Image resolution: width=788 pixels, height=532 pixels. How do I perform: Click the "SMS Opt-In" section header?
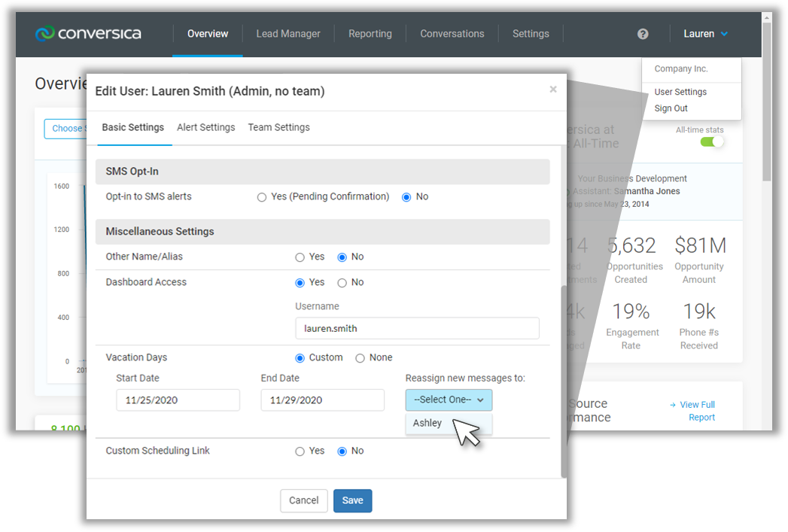tap(323, 172)
